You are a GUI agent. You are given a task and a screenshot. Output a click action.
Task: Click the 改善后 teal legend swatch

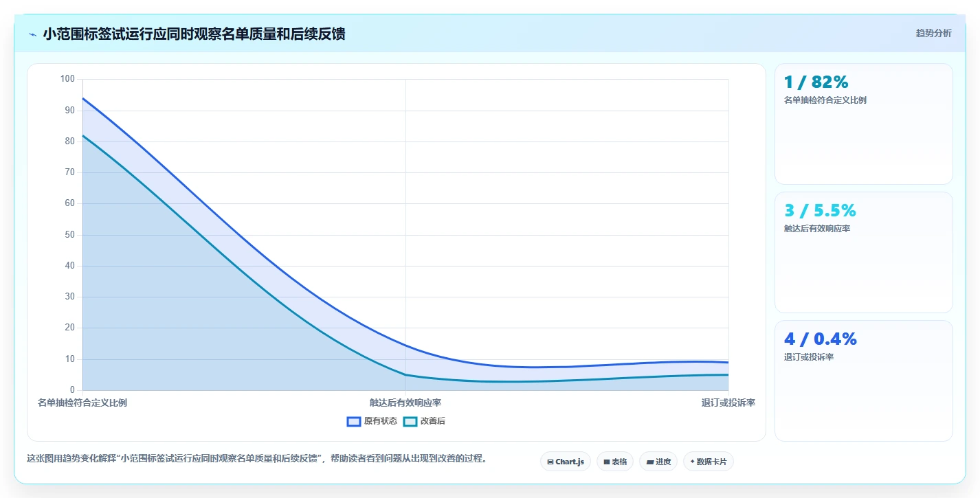tap(410, 421)
